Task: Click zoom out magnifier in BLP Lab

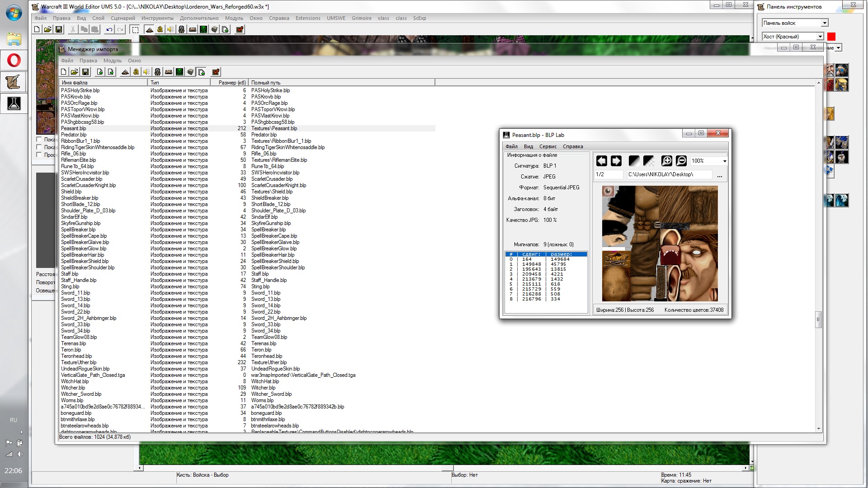Action: [x=681, y=161]
